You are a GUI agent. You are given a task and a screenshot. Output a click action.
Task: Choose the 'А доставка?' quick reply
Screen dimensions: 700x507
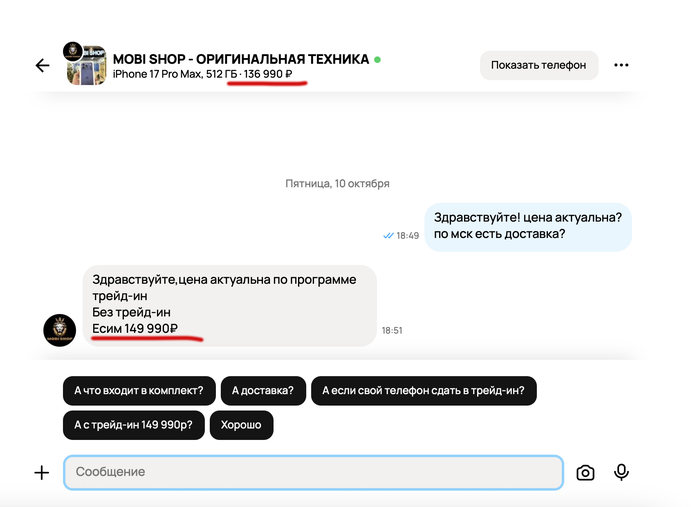pos(263,391)
